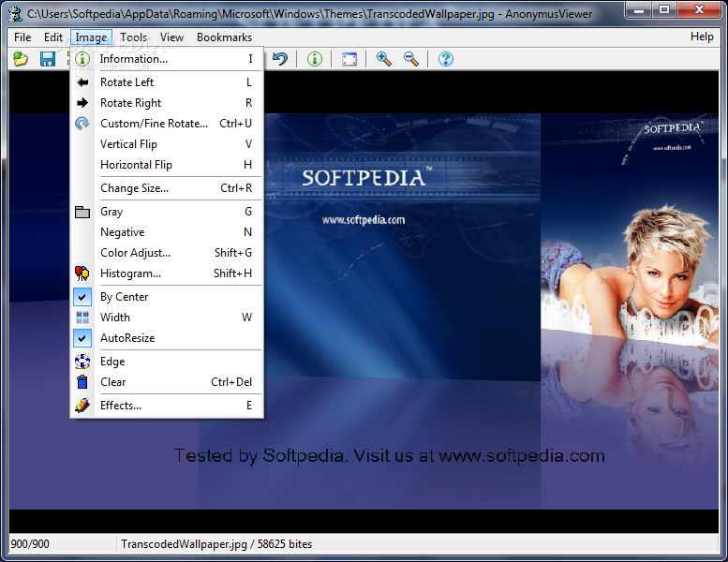
Task: Click the lifebuoy icon beside Edge
Action: pyautogui.click(x=82, y=362)
